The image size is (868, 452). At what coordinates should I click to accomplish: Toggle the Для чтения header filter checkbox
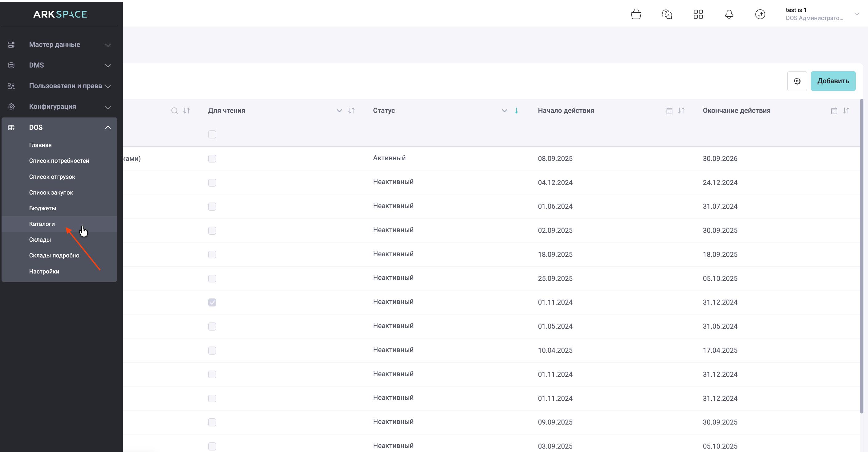pyautogui.click(x=212, y=135)
